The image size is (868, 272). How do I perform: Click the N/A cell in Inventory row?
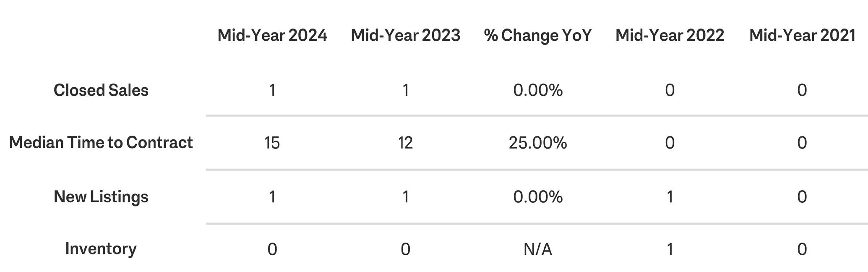coord(538,249)
